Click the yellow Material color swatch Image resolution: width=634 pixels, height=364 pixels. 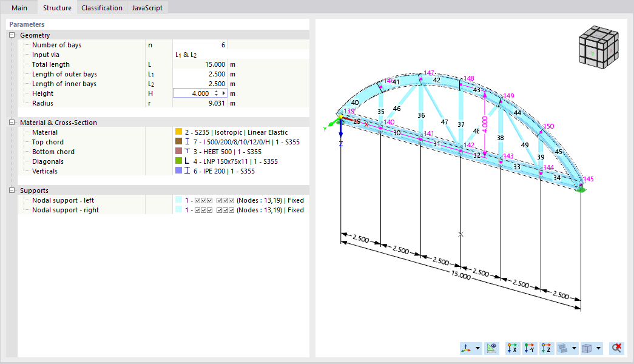click(178, 132)
